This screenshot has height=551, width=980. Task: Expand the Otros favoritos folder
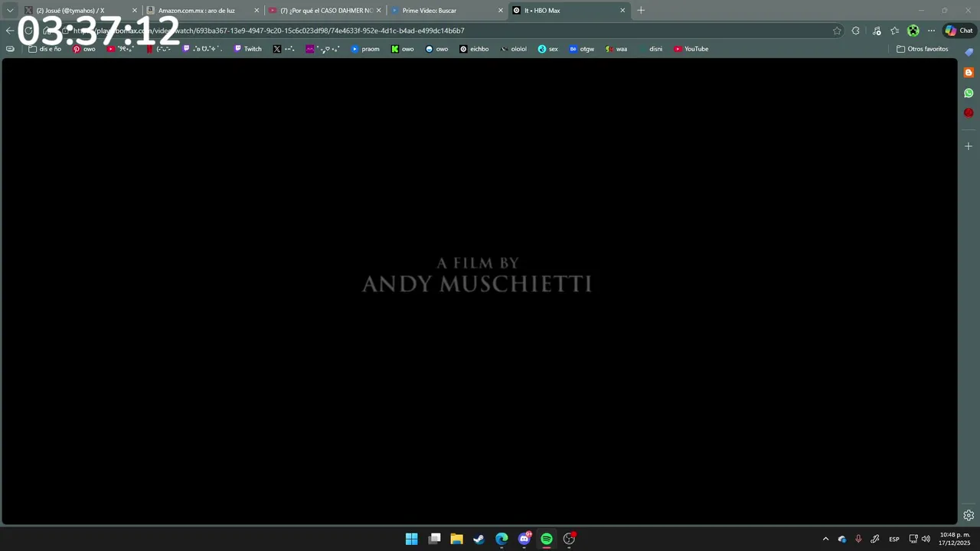coord(923,49)
